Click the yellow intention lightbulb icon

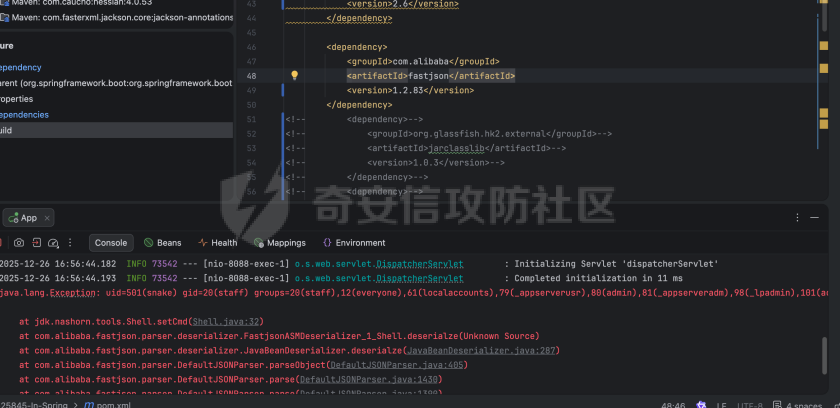[x=294, y=75]
